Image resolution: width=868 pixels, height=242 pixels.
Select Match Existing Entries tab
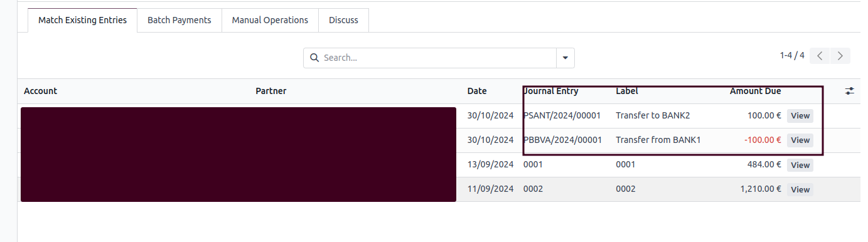pos(82,20)
